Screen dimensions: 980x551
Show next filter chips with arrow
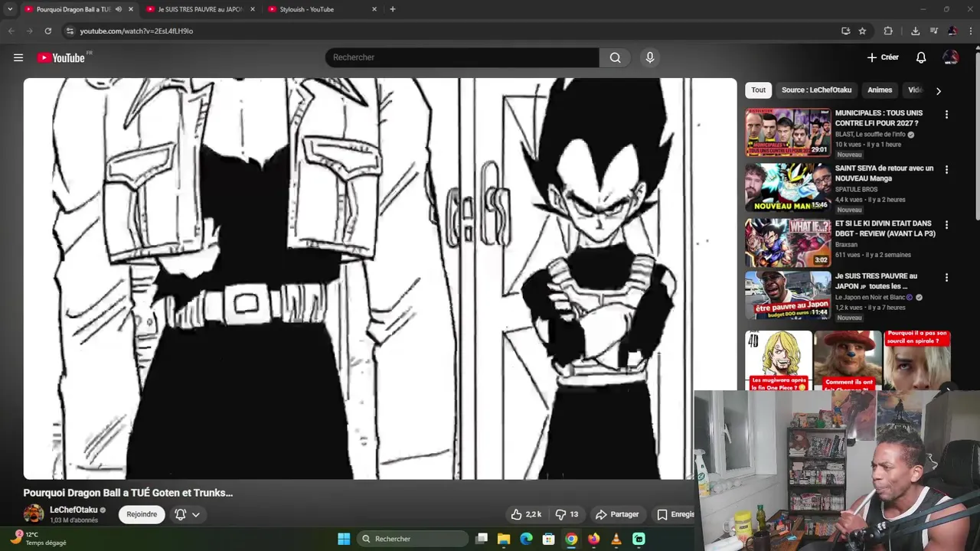click(x=939, y=90)
